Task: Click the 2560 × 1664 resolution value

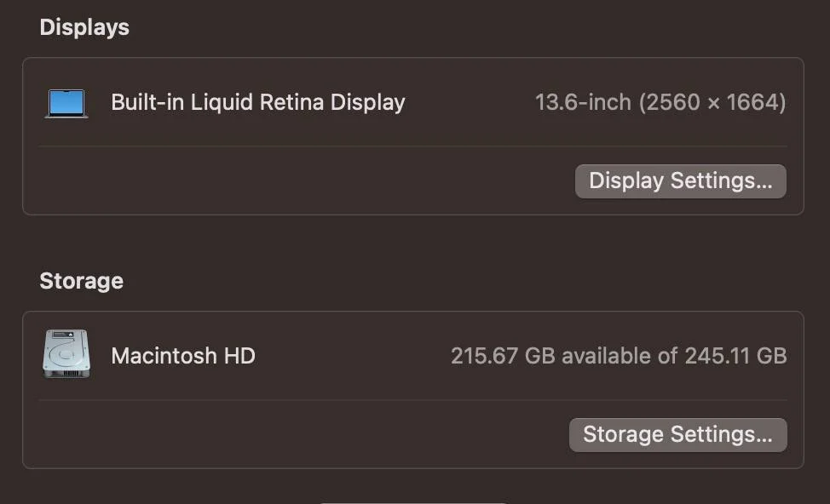Action: pos(712,103)
